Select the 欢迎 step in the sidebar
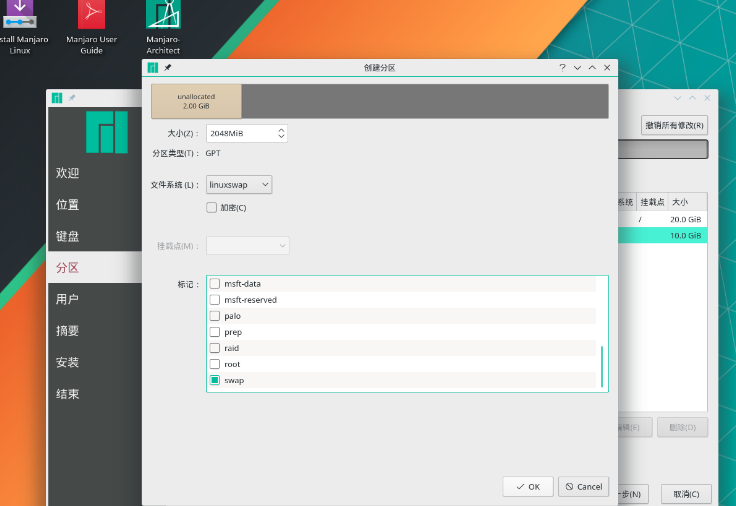736x506 pixels. (x=95, y=173)
